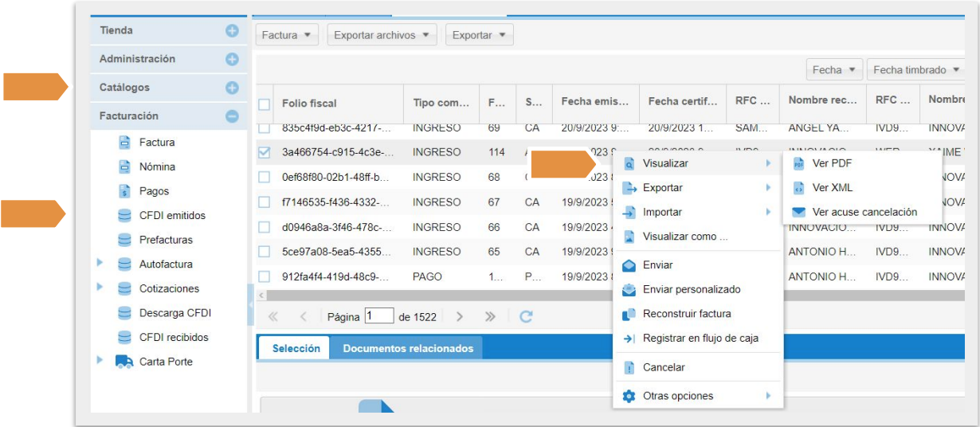Click the page number input field

tap(379, 315)
